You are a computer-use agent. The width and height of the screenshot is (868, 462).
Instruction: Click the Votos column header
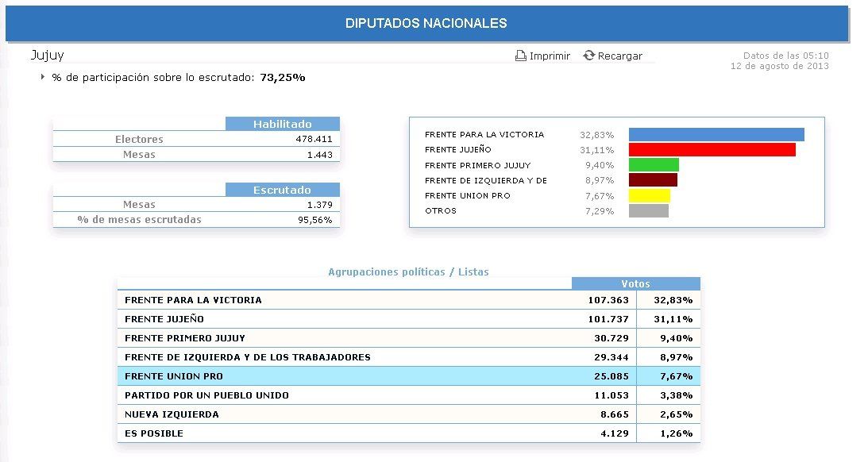pyautogui.click(x=635, y=283)
